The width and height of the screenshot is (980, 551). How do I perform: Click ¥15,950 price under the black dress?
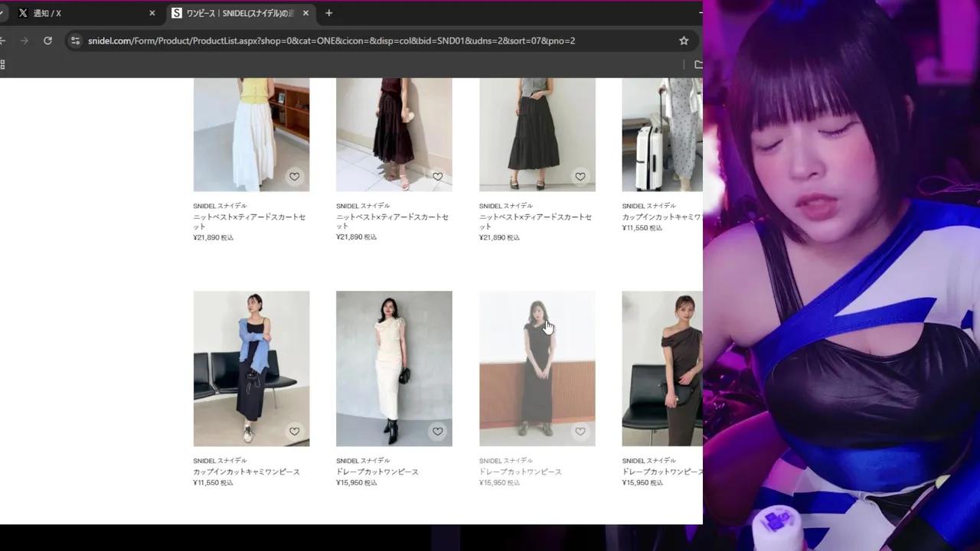point(499,482)
